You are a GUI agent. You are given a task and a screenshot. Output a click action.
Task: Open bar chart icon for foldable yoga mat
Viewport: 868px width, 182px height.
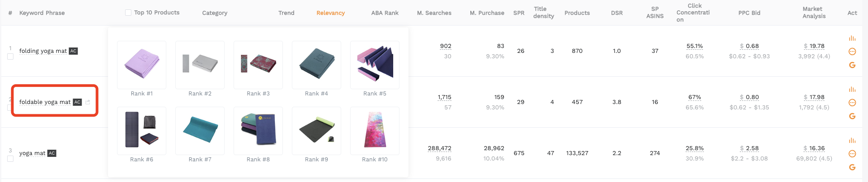pos(852,90)
